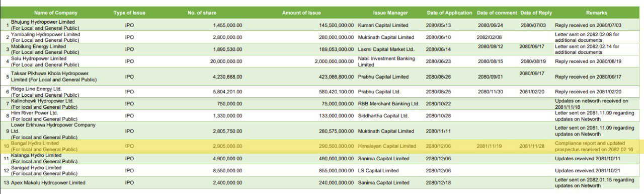Click the Apex Makalu Hydropower Limited entry
The width and height of the screenshot is (644, 194).
click(x=48, y=182)
